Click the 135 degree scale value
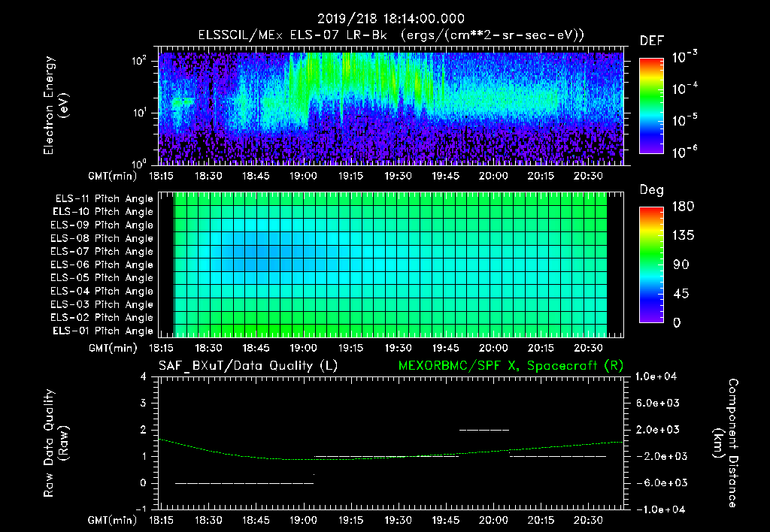The height and width of the screenshot is (532, 770). coord(683,235)
